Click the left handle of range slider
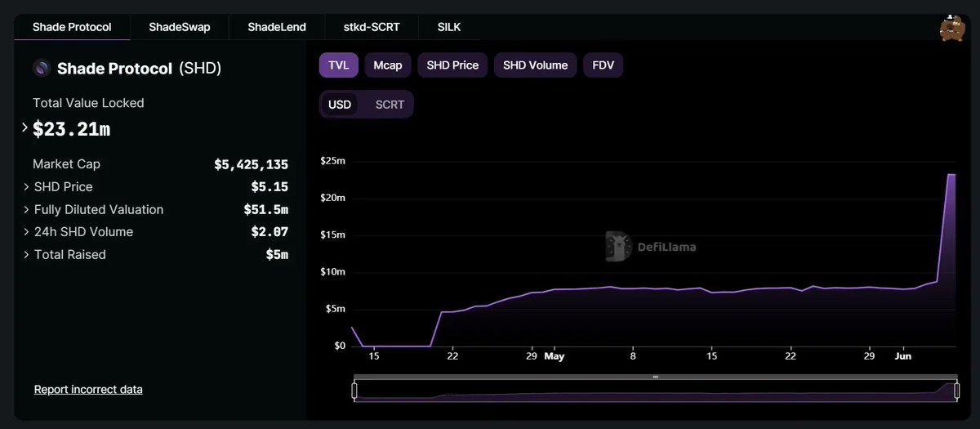 [x=354, y=391]
